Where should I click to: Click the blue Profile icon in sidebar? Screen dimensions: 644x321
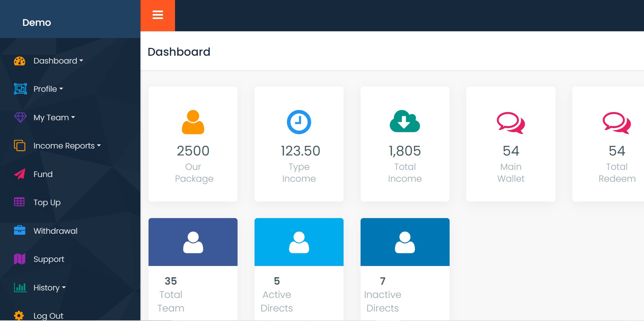point(20,89)
